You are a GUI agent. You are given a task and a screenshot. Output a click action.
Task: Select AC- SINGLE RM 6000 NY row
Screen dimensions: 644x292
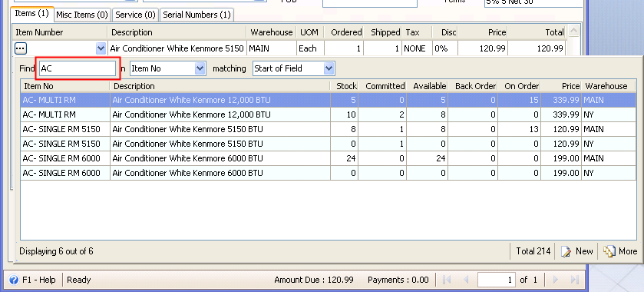coord(329,173)
